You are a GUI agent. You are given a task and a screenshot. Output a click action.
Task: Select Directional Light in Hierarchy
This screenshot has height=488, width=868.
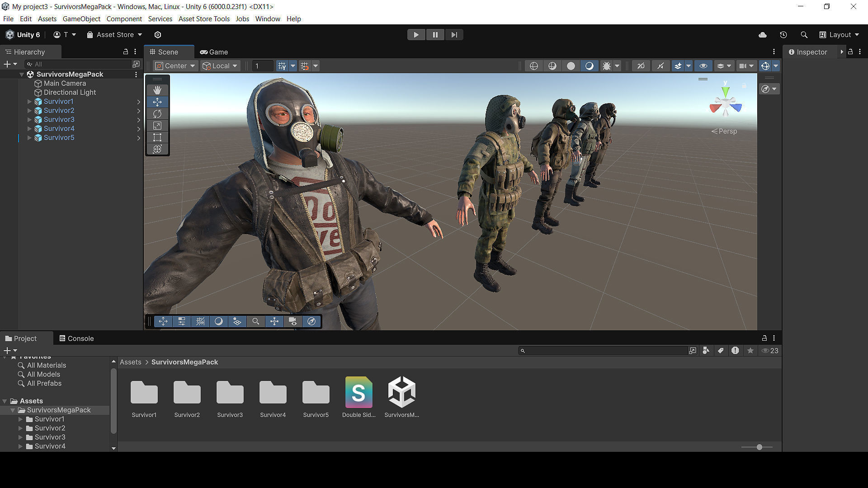pyautogui.click(x=70, y=93)
